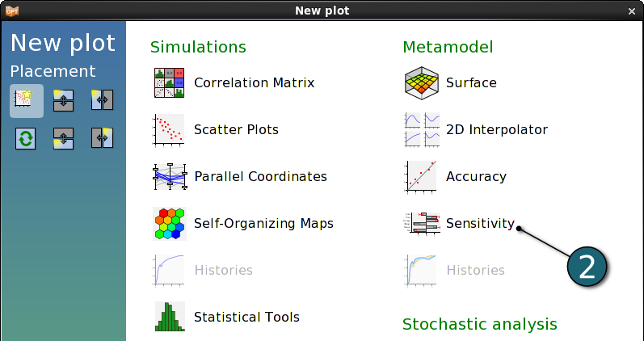Screen dimensions: 644x341
Task: Choose the replace current plot placement
Action: tap(26, 138)
